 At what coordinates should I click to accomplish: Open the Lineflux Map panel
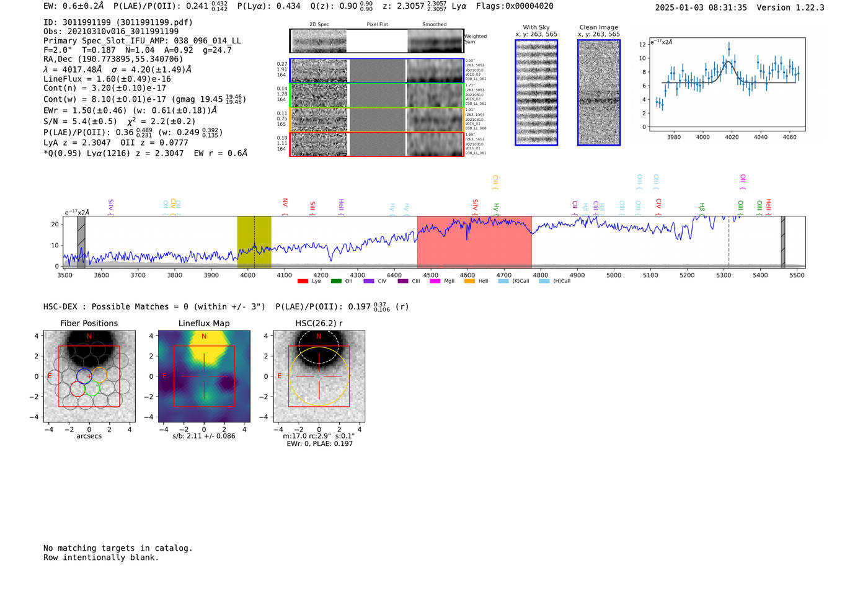tap(204, 376)
